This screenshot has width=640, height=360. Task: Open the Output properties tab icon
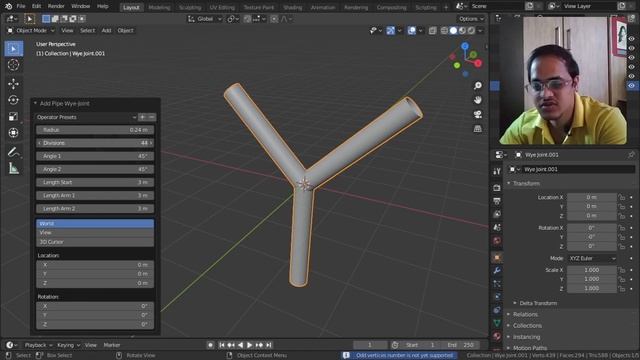click(497, 201)
